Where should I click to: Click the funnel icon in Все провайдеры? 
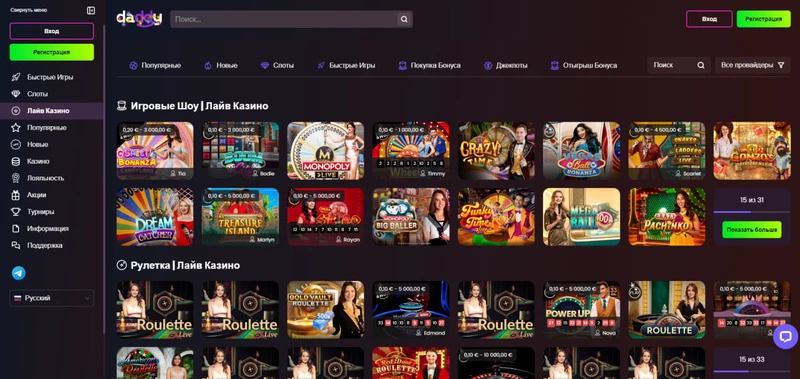(x=781, y=65)
